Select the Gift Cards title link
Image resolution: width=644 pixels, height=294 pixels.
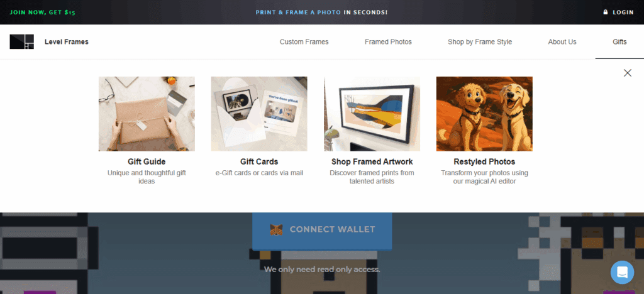tap(259, 161)
